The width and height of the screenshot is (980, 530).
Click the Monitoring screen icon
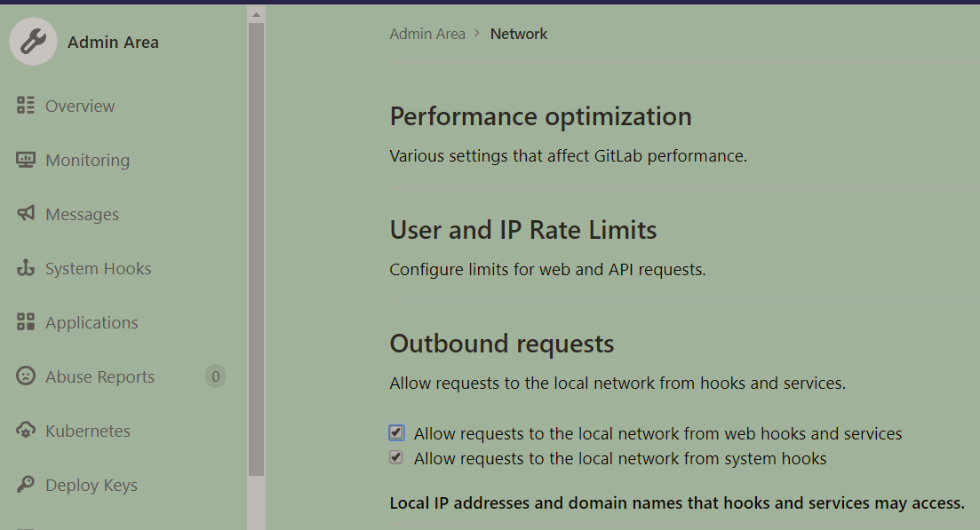pos(26,160)
